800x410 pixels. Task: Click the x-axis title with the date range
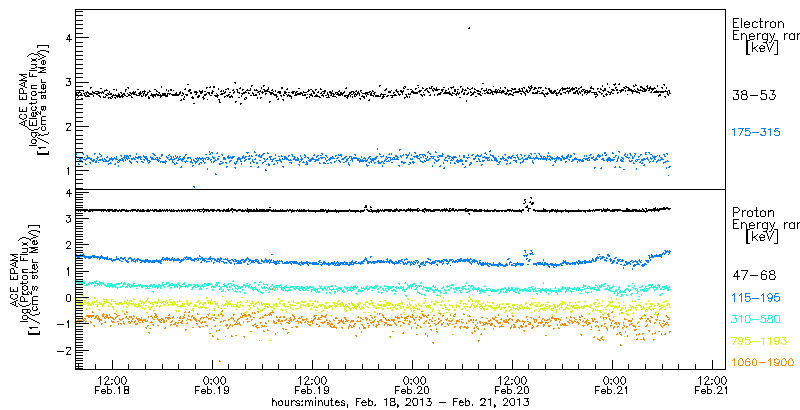[x=401, y=402]
